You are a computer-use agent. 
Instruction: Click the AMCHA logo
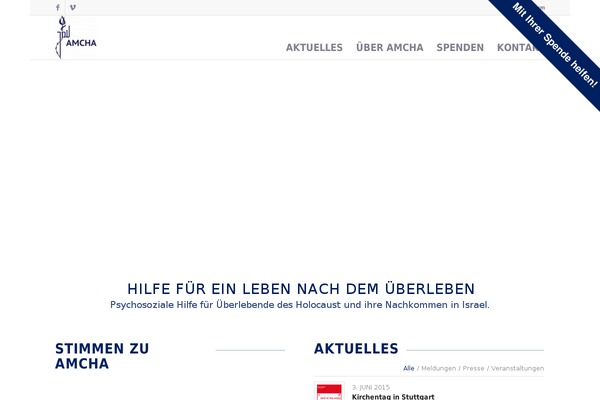[x=76, y=38]
